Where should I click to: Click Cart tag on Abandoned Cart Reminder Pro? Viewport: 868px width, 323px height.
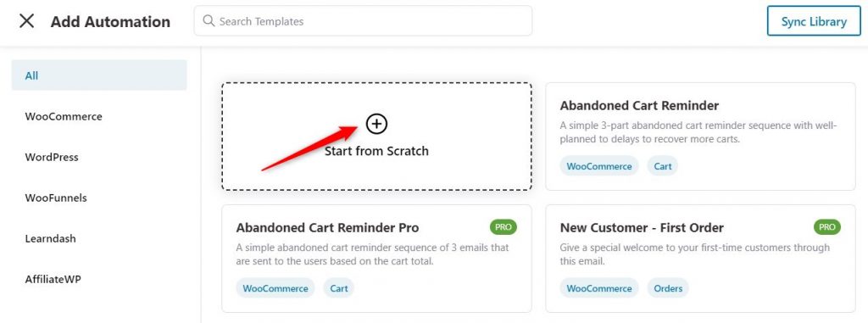(x=339, y=288)
